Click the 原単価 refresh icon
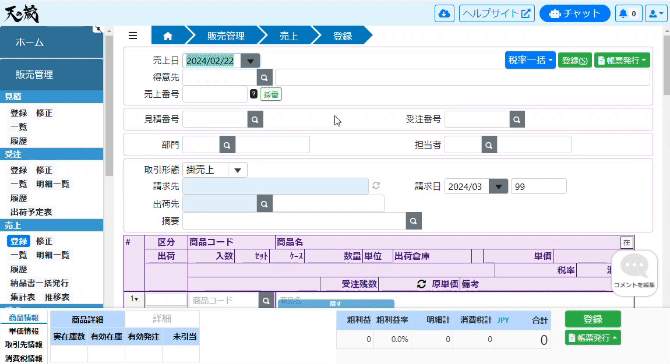The height and width of the screenshot is (364, 670). 421,284
